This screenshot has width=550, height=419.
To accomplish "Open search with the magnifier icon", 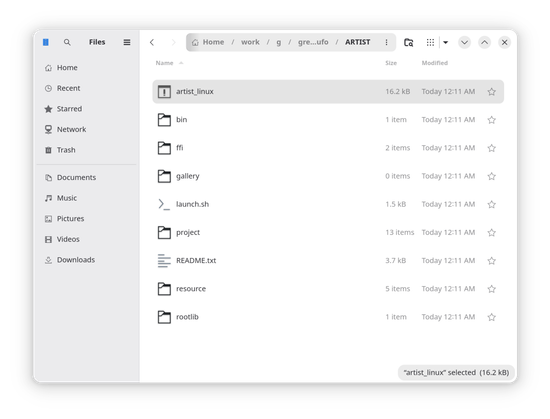I will click(67, 42).
